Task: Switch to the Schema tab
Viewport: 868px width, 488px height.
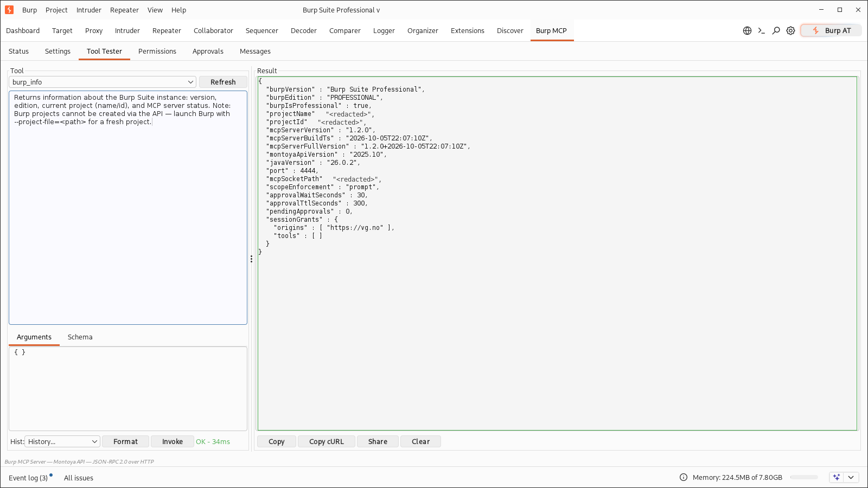Action: (80, 337)
